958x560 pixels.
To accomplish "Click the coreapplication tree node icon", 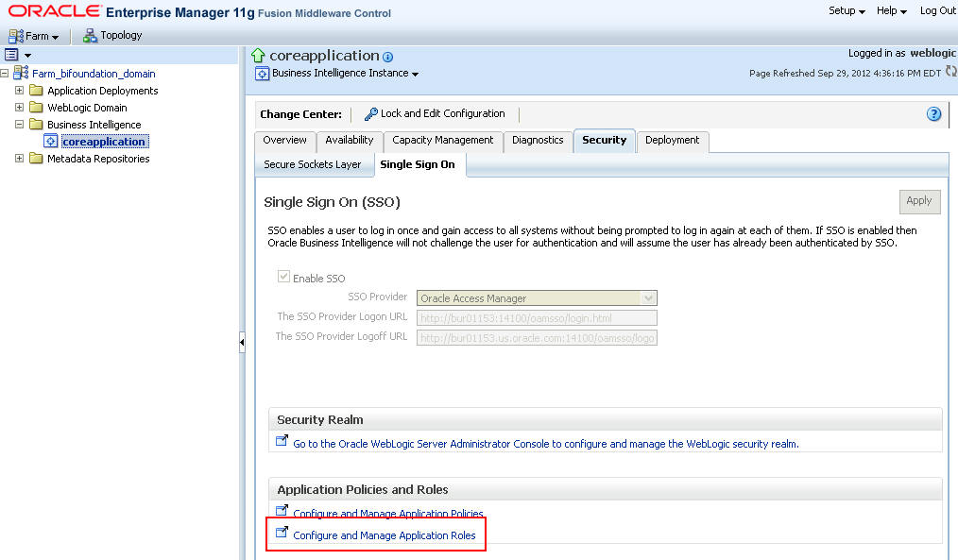I will coord(51,142).
